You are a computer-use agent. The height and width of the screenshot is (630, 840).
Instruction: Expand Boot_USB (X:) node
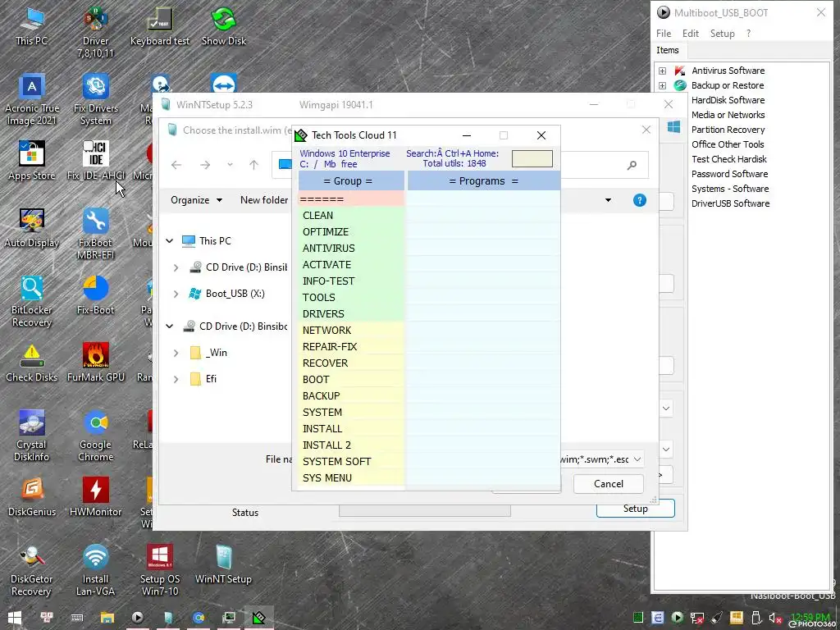(176, 294)
